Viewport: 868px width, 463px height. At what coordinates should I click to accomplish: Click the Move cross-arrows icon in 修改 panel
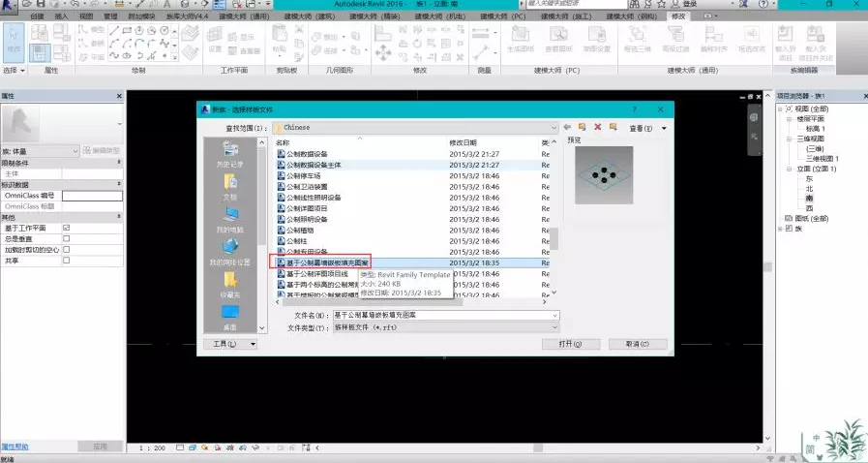click(383, 53)
